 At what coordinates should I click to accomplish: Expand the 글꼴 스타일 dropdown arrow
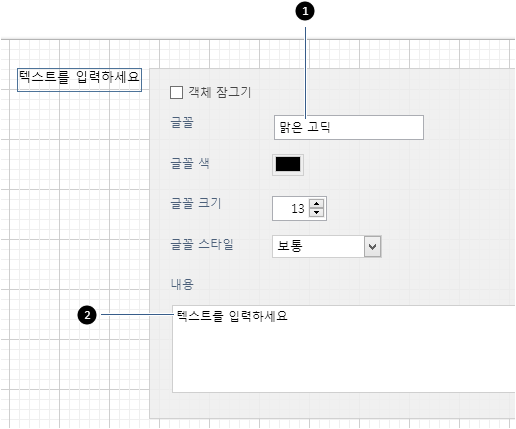(x=372, y=247)
